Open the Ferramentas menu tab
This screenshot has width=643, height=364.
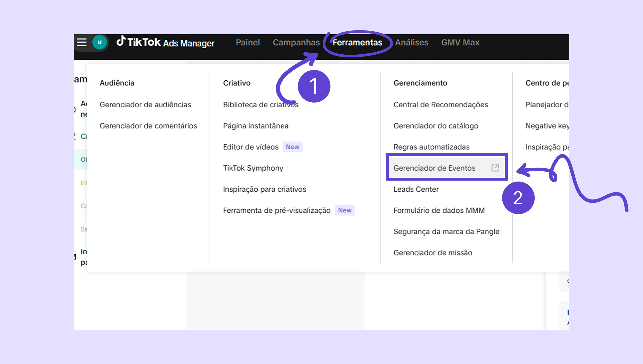click(357, 43)
